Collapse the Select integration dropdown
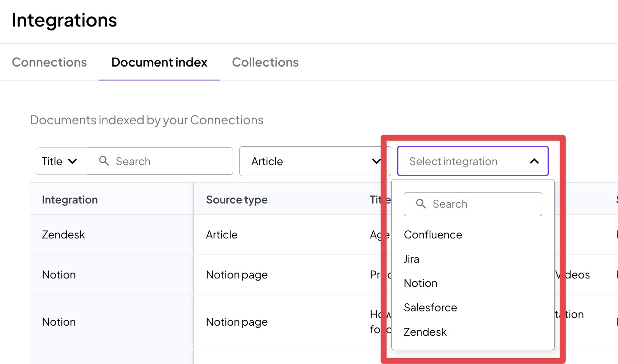The image size is (618, 364). click(x=473, y=161)
